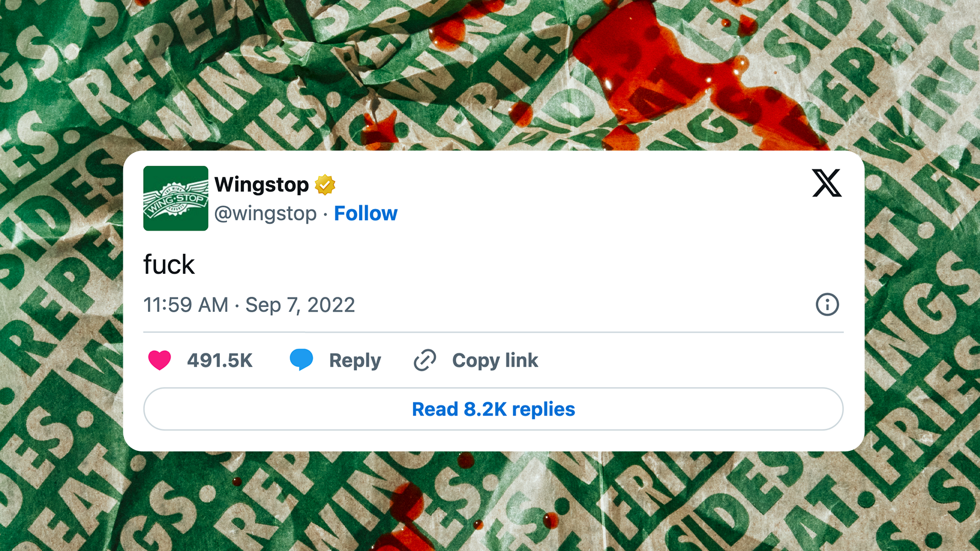The width and height of the screenshot is (980, 551).
Task: Open the Read 8.2K replies button
Action: [493, 409]
